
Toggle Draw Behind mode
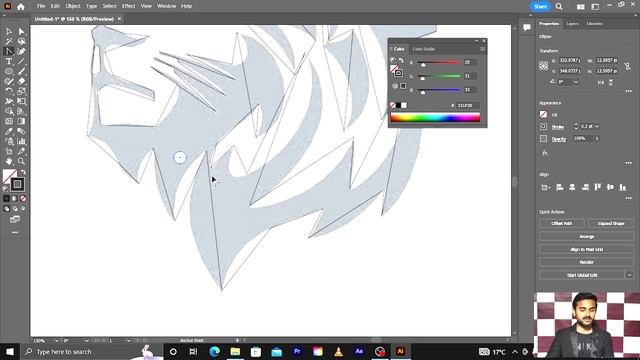(15, 209)
